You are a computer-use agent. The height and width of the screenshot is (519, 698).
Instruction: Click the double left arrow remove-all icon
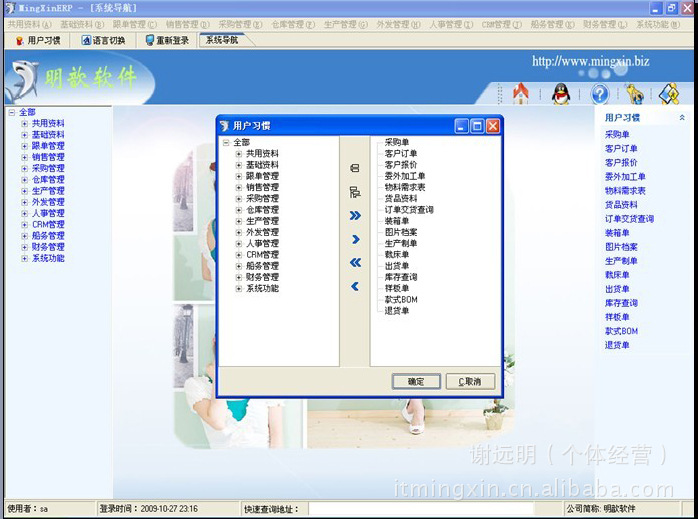[355, 263]
